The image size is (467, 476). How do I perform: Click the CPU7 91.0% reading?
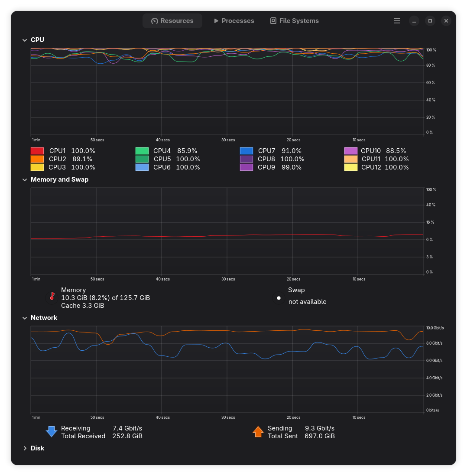(292, 151)
